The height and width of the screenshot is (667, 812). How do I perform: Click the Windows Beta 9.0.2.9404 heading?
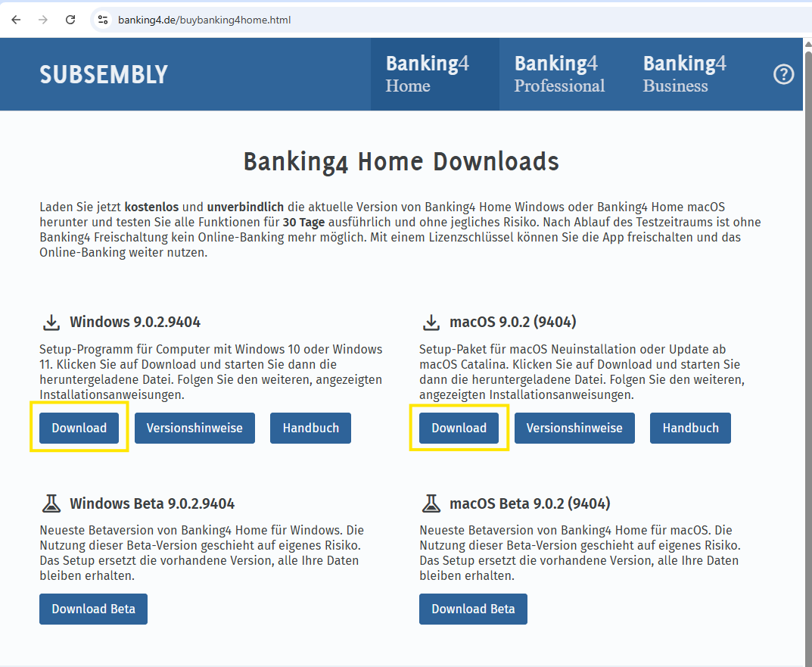click(x=152, y=503)
